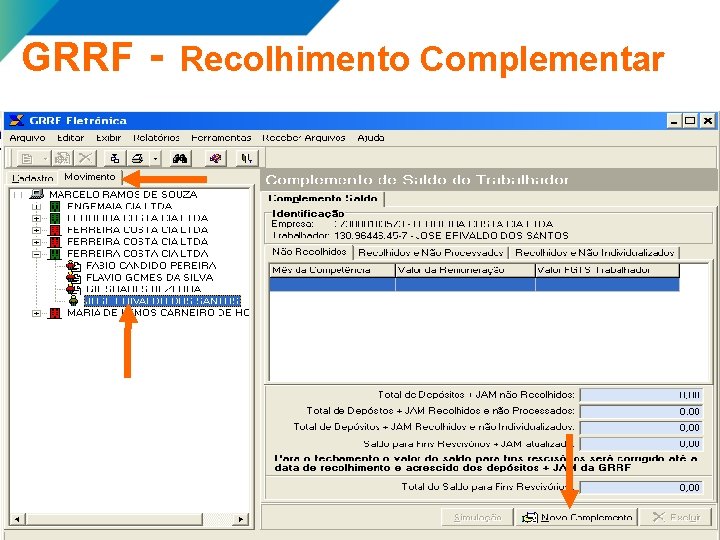This screenshot has height=540, width=720.
Task: Click the Mês da Competência column header
Action: [x=332, y=270]
